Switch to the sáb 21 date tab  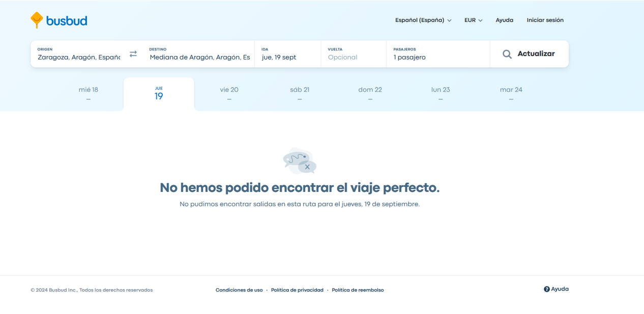300,94
